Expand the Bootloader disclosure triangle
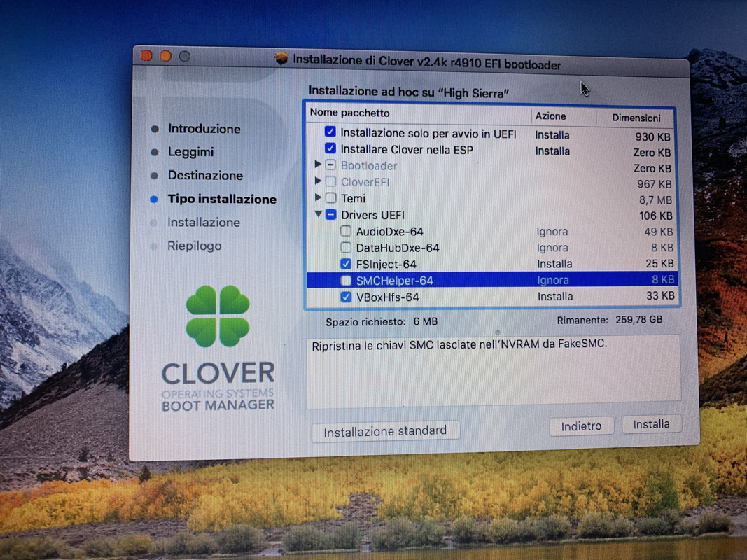This screenshot has width=747, height=560. coord(318,164)
